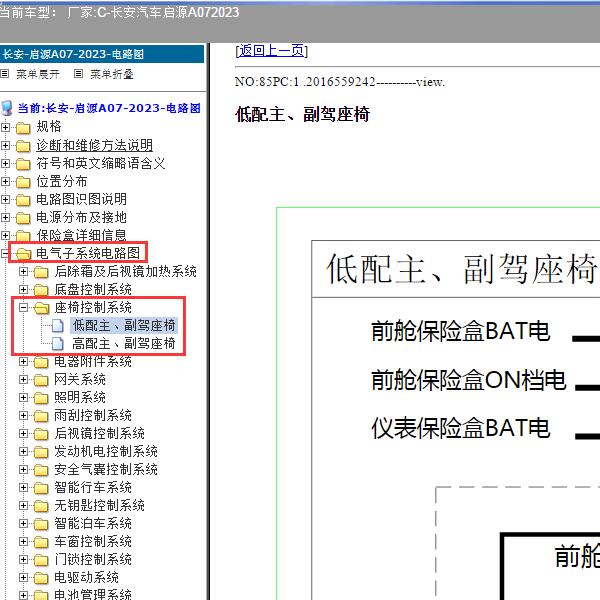The width and height of the screenshot is (600, 600).
Task: Click the 前舱保险盒ON档电 diagram label
Action: tap(468, 380)
